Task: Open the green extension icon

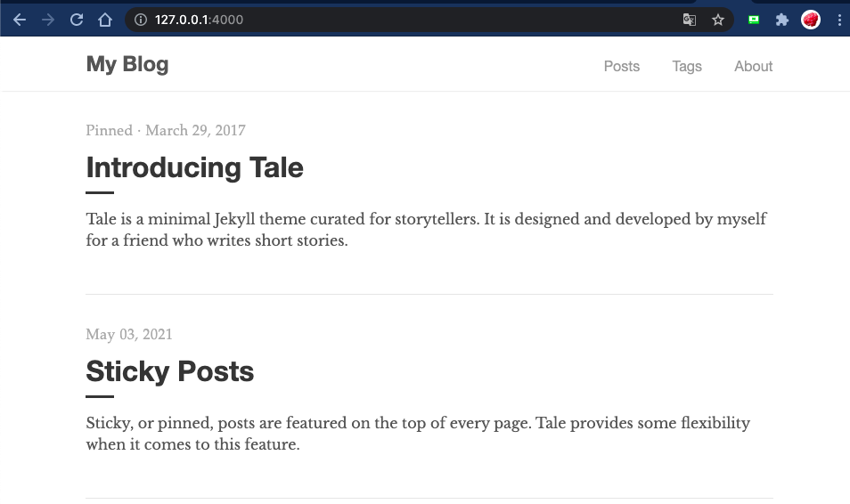Action: [x=754, y=20]
